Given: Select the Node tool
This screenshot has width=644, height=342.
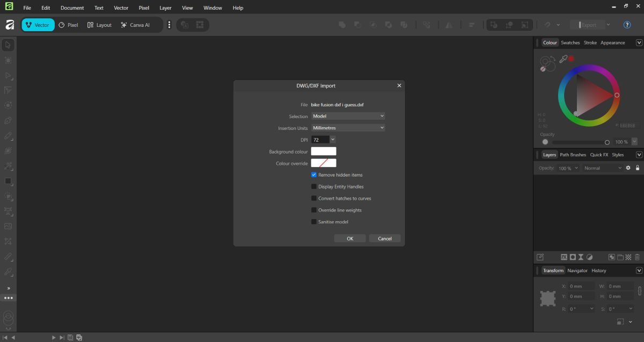Looking at the screenshot, I should tap(8, 76).
